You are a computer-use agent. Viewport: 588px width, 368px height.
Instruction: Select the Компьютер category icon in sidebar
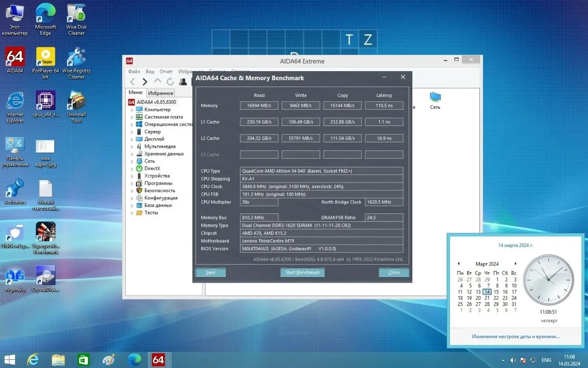pos(140,109)
